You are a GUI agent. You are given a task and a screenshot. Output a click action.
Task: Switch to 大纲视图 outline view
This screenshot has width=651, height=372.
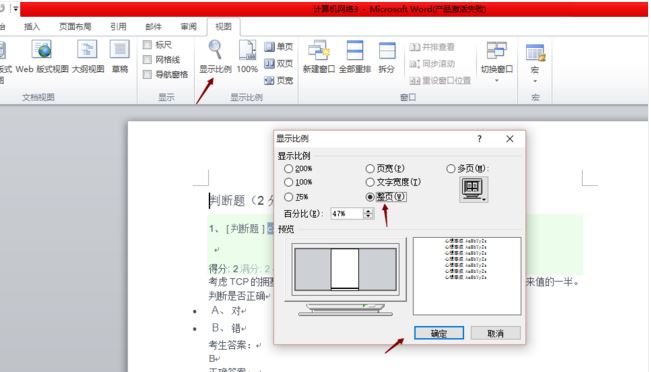[x=88, y=57]
